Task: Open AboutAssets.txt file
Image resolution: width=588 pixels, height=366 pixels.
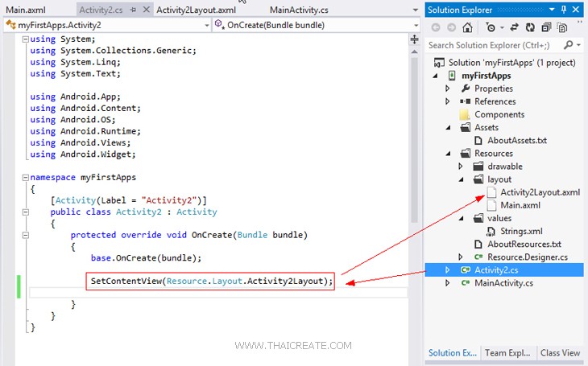Action: point(517,141)
